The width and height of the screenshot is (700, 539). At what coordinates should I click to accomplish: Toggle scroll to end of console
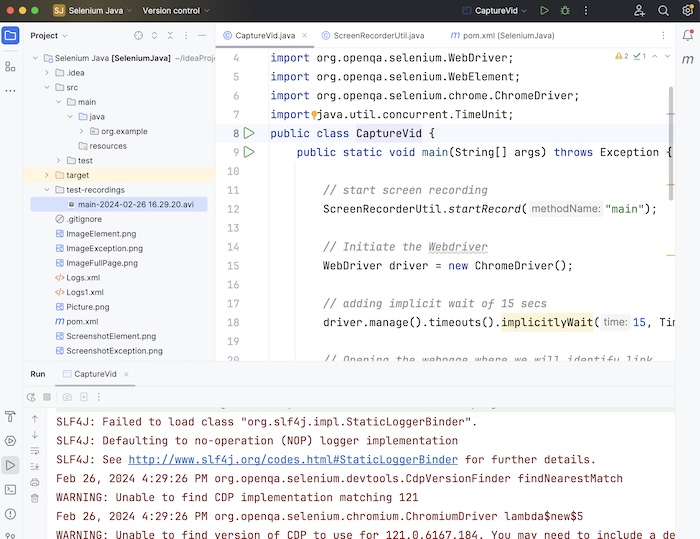[35, 467]
